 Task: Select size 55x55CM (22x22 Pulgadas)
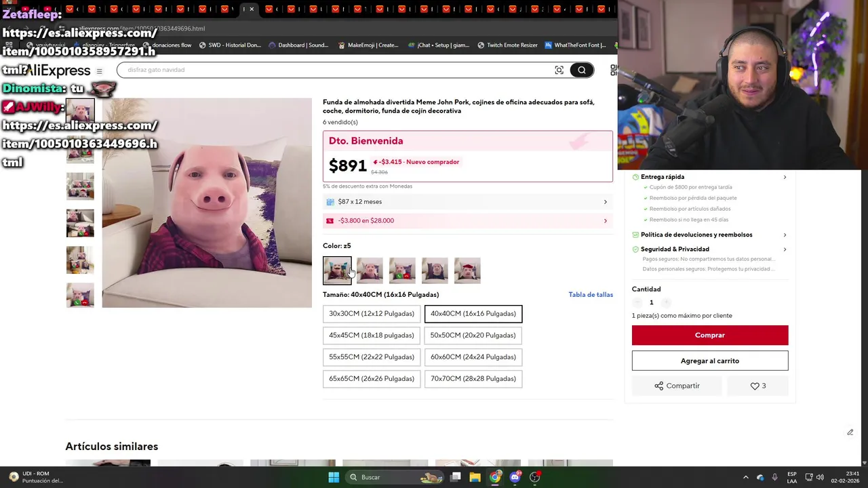[372, 357]
